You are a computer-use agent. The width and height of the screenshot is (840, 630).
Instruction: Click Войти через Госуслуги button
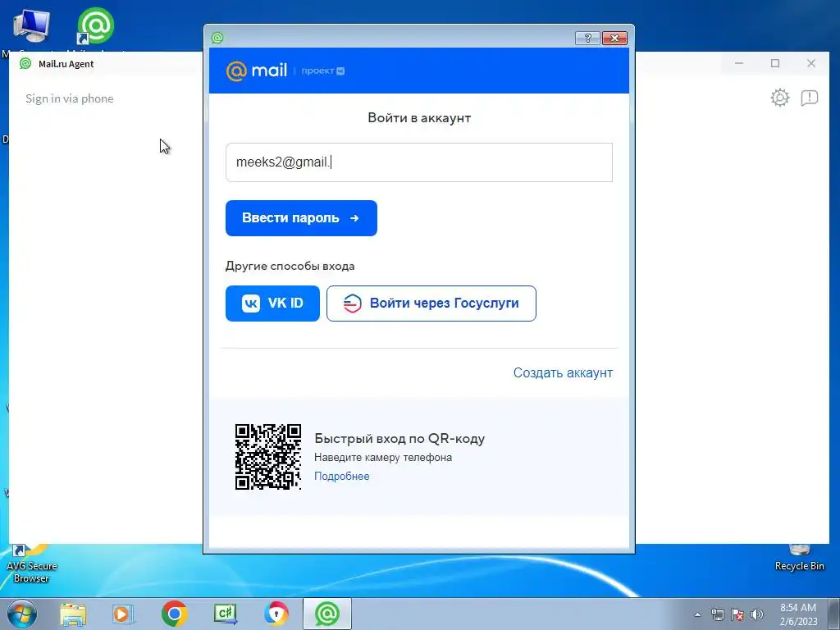tap(431, 304)
